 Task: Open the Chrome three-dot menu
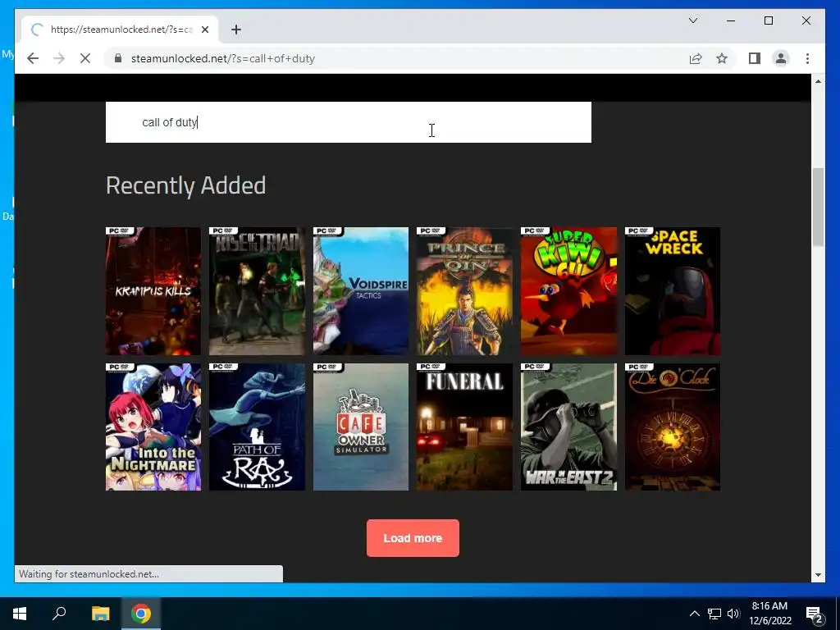pyautogui.click(x=807, y=58)
